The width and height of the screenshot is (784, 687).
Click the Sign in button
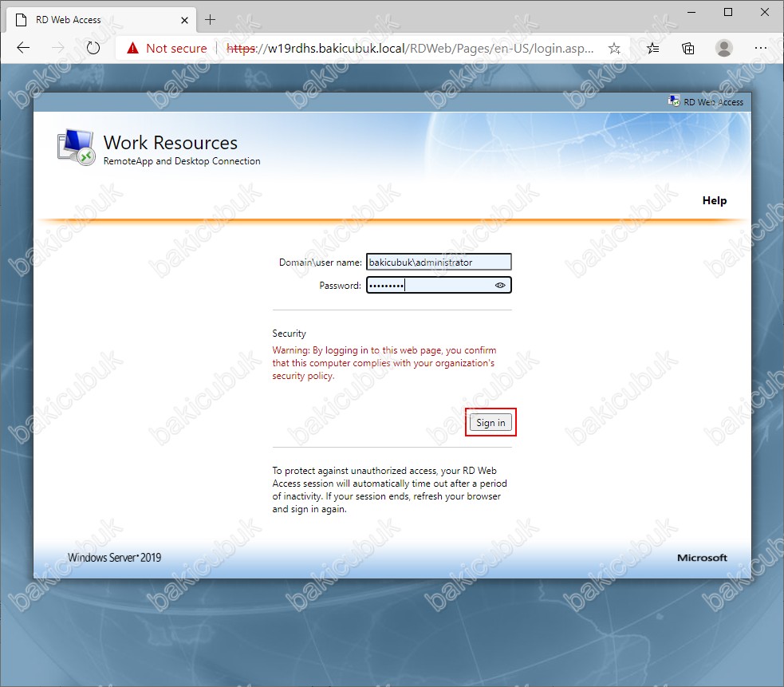pos(490,423)
